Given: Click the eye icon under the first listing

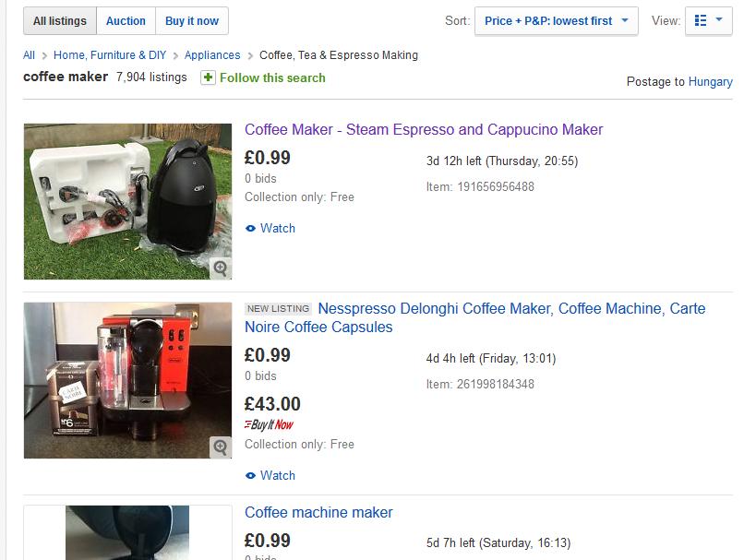Looking at the screenshot, I should point(250,229).
